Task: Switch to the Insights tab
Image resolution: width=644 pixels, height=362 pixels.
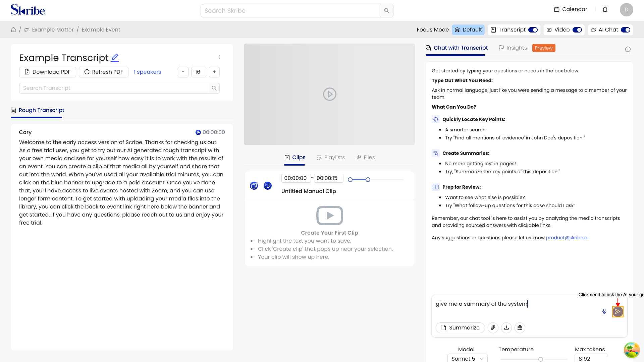Action: click(513, 48)
